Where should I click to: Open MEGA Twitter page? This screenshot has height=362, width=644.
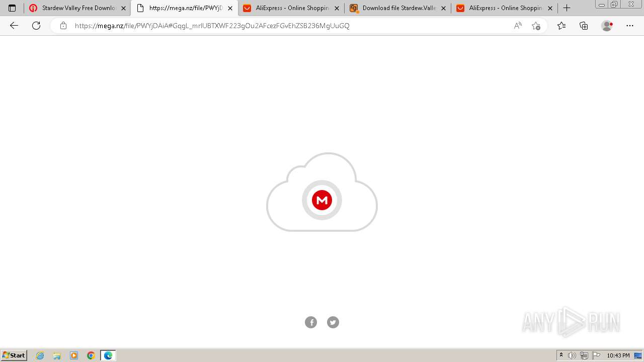pos(333,322)
